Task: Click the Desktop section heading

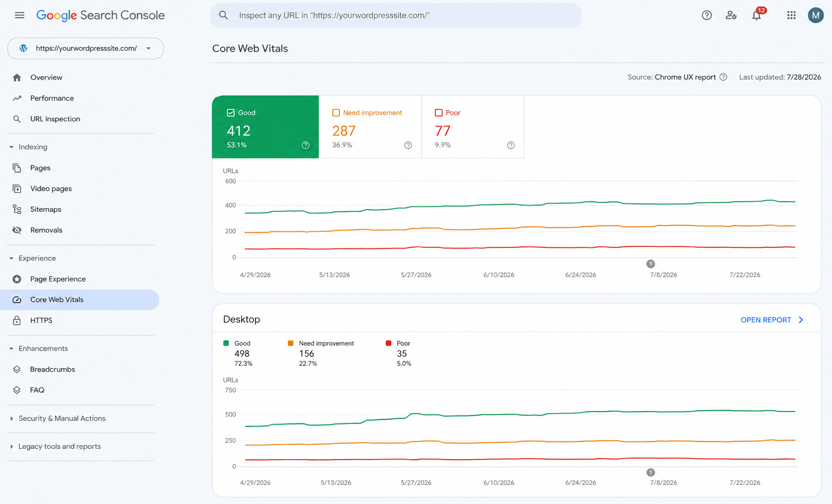Action: point(242,320)
